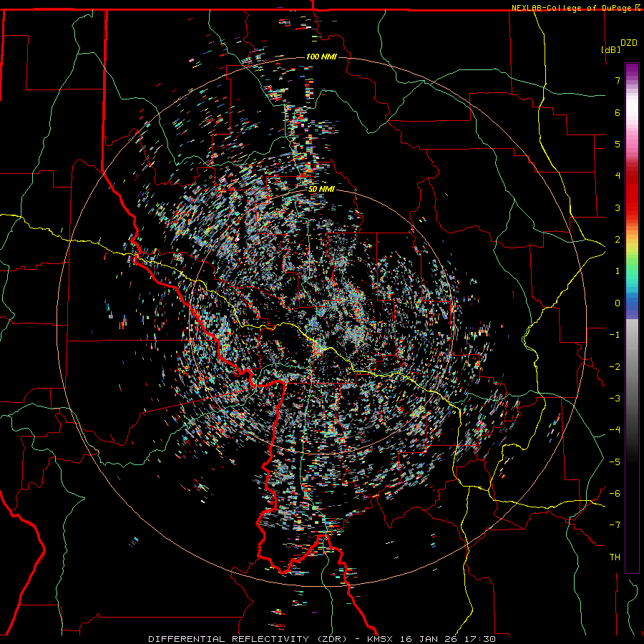Click the '-5' value on the color scale
This screenshot has width=644, height=644.
click(615, 462)
